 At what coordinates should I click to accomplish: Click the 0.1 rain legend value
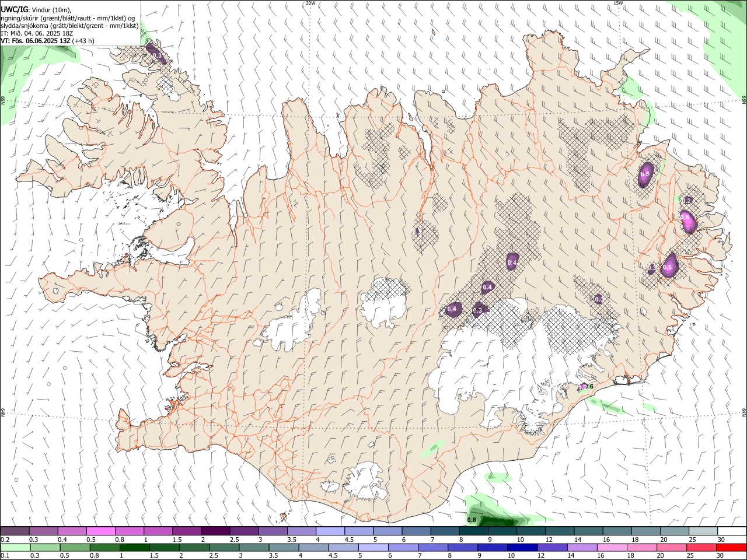(x=5, y=556)
